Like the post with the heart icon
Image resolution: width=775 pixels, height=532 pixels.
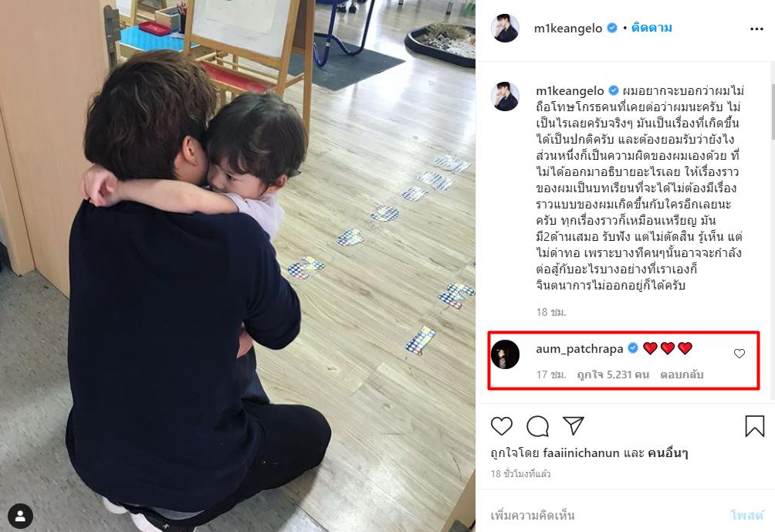click(x=501, y=425)
